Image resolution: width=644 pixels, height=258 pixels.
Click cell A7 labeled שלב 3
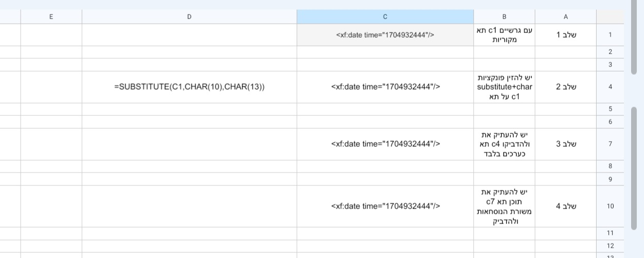566,144
